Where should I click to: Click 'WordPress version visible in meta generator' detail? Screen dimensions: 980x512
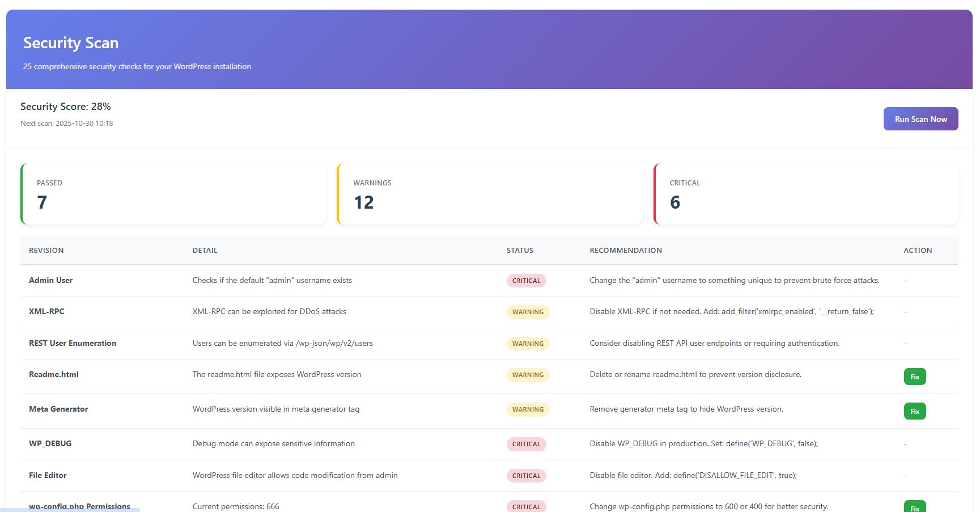[x=276, y=409]
